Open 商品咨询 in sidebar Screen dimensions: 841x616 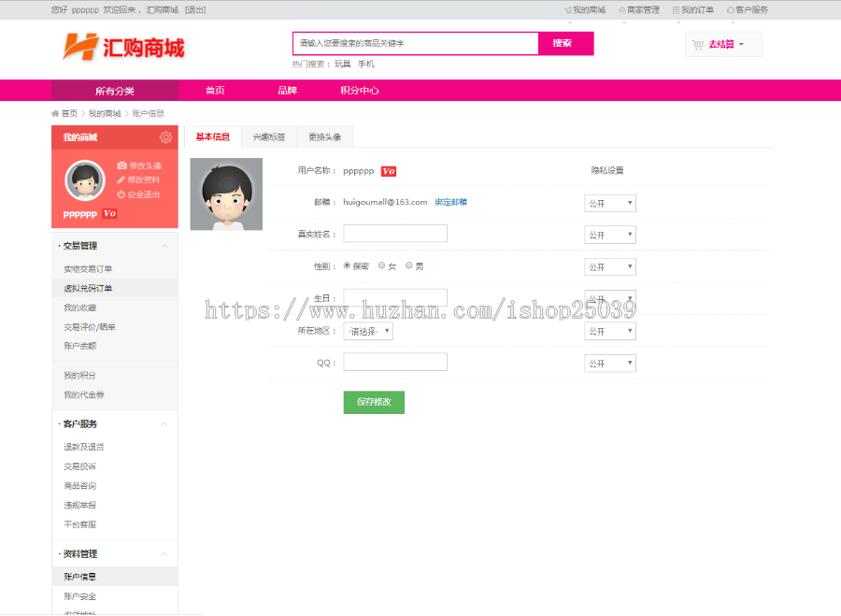(80, 486)
